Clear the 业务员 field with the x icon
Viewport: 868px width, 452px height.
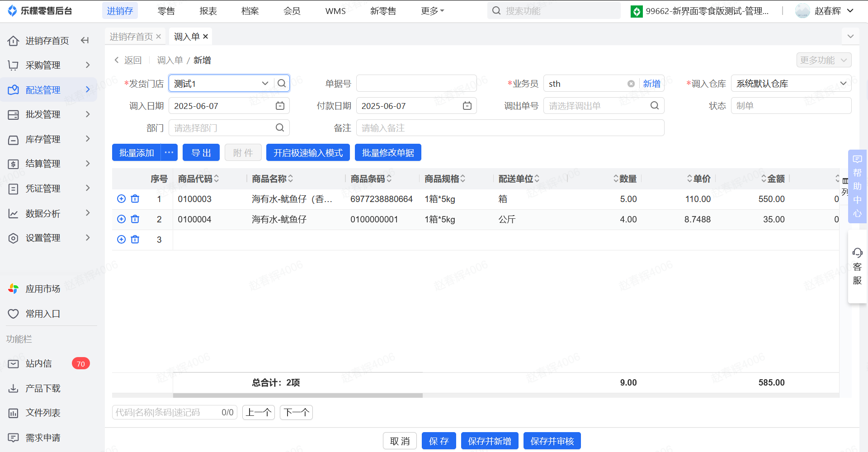point(631,84)
